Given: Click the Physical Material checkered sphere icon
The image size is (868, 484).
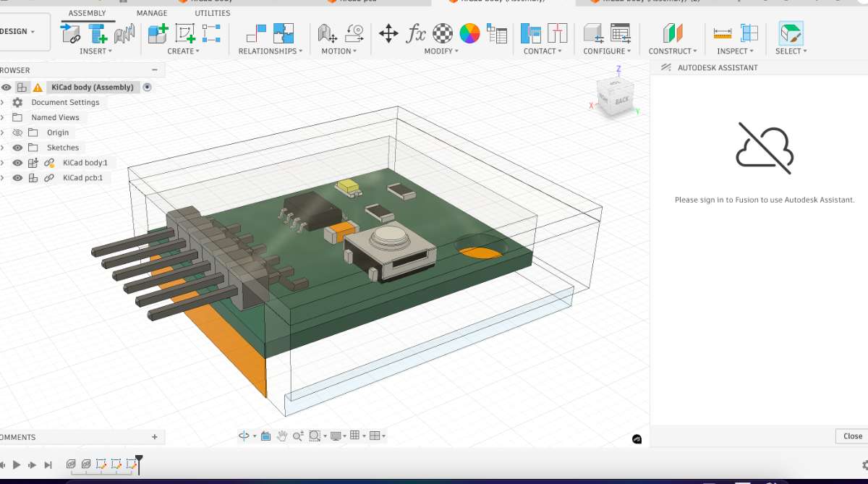Looking at the screenshot, I should click(443, 33).
